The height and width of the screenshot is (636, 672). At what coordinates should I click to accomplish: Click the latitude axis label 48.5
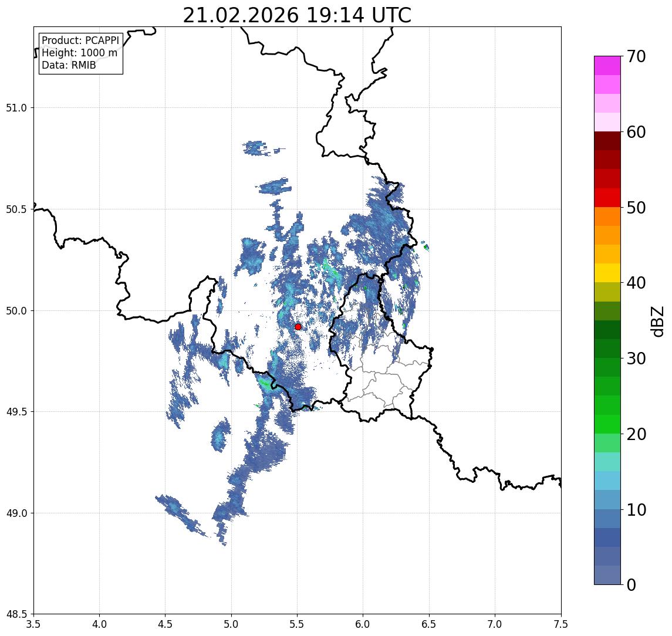[x=16, y=614]
